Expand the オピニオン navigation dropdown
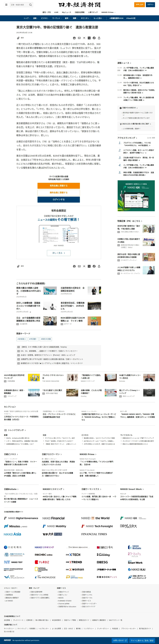159x644 pixels. pyautogui.click(x=86, y=18)
